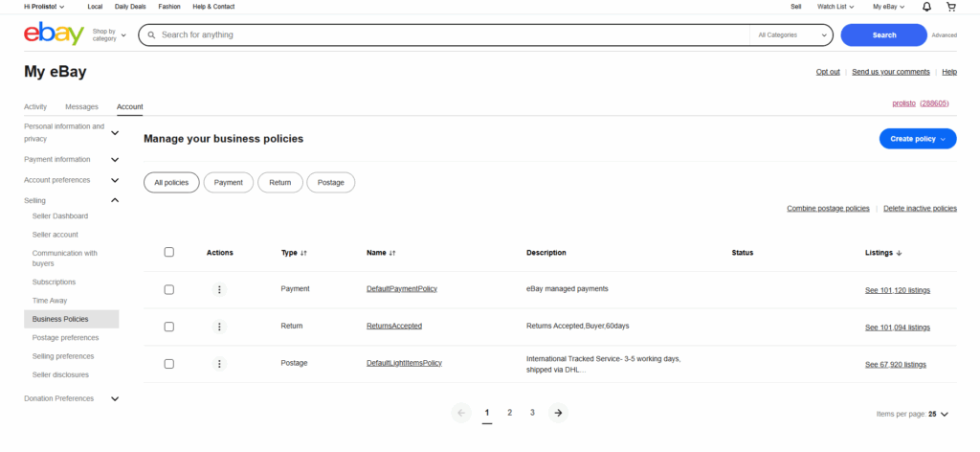980x452 pixels.
Task: Sort table by Name column arrows
Action: (x=392, y=253)
